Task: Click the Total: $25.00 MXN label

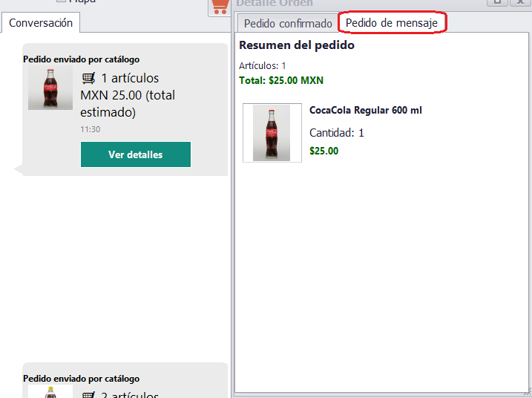Action: pos(281,80)
